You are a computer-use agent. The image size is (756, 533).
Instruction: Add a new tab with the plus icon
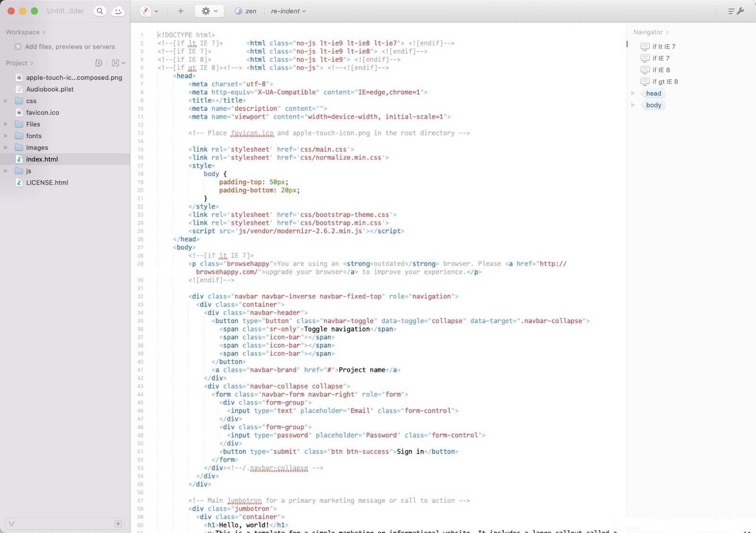tap(180, 11)
